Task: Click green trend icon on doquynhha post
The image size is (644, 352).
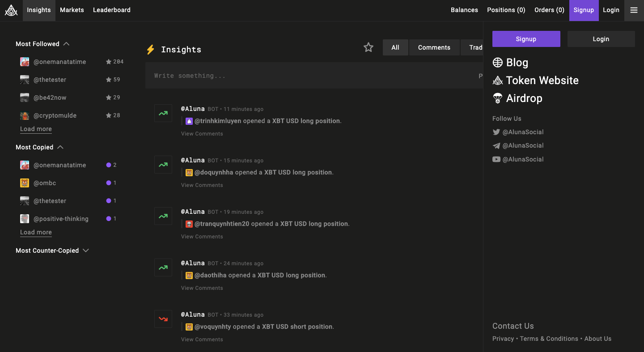Action: click(163, 165)
